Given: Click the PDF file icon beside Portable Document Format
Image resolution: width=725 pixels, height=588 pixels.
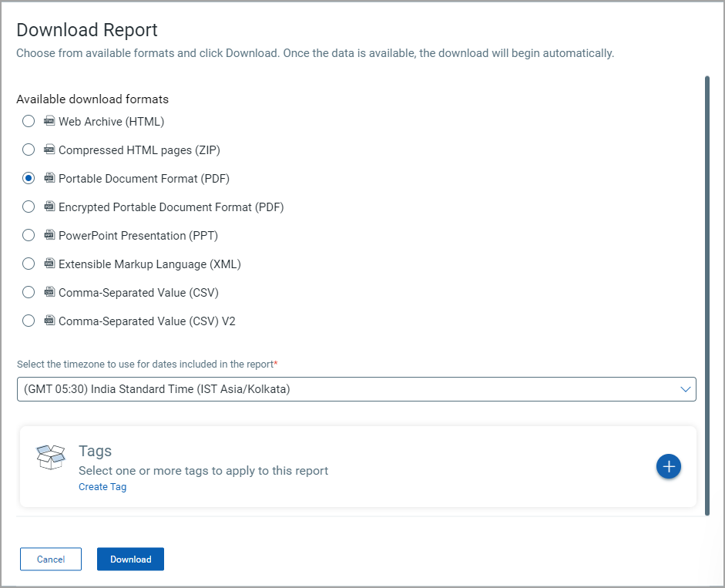Looking at the screenshot, I should click(x=49, y=178).
